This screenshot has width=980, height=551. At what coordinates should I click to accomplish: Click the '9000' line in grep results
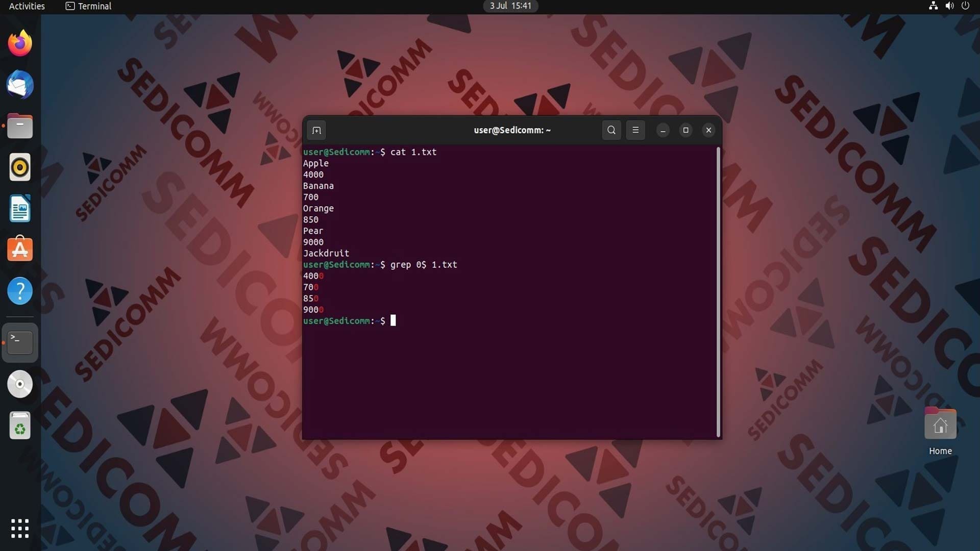pyautogui.click(x=313, y=310)
